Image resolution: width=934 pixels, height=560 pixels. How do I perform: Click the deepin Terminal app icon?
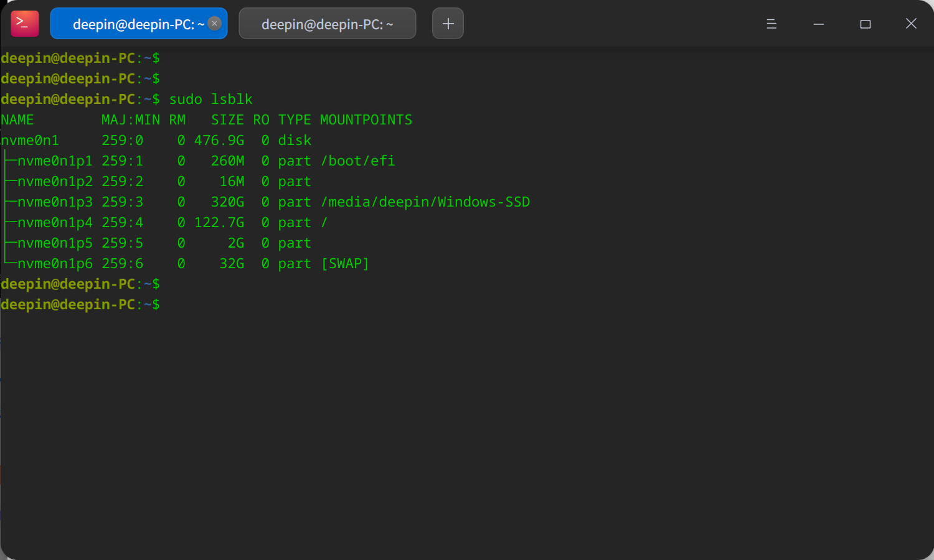[24, 23]
